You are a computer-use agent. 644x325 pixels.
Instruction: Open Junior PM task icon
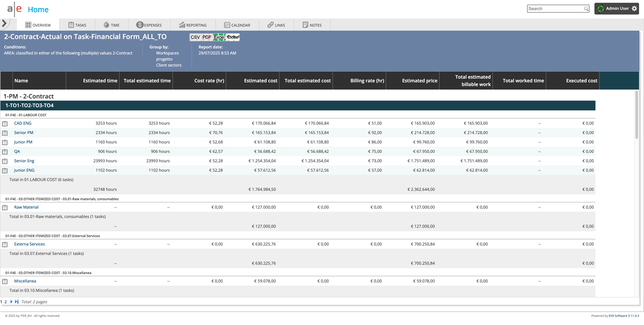5,142
